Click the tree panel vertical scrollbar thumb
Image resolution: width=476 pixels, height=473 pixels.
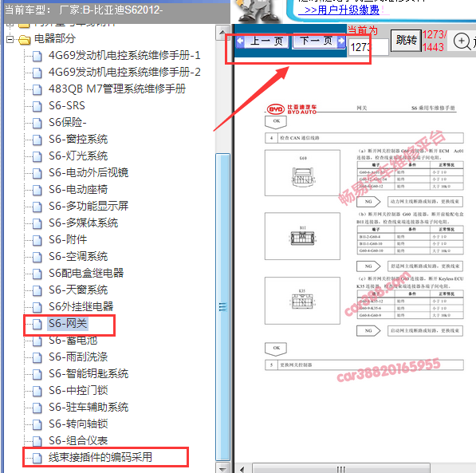point(222,307)
